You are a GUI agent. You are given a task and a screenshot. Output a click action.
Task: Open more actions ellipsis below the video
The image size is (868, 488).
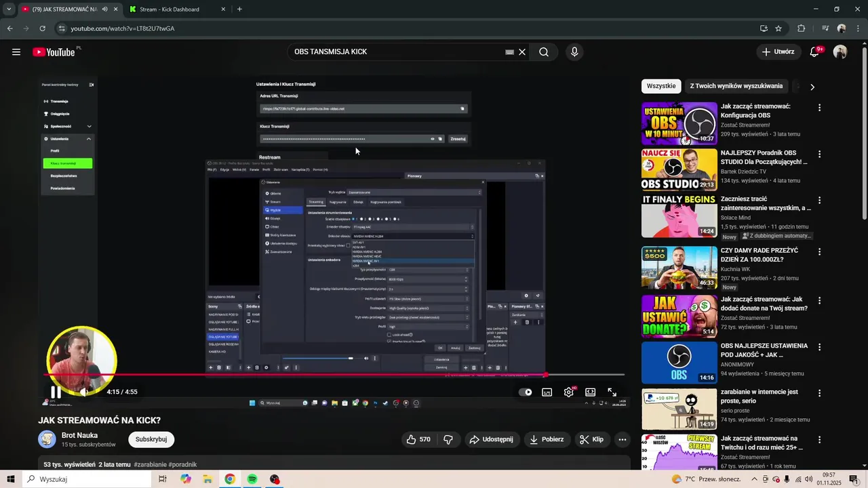623,439
